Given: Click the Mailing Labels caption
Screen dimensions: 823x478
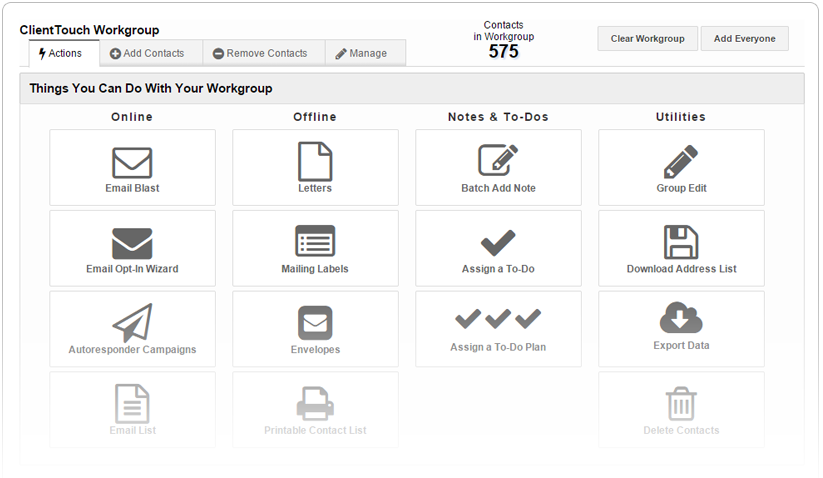Looking at the screenshot, I should (x=315, y=269).
